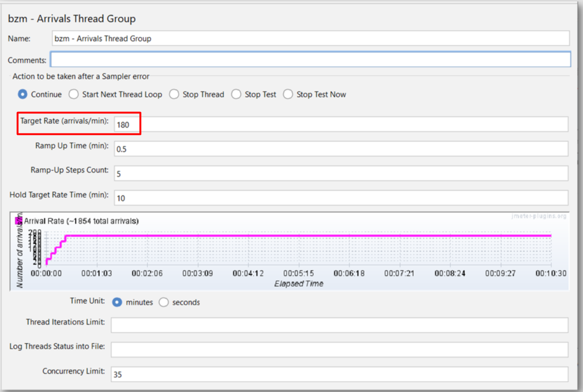Click the magenta Arrival Rate legend swatch
The image size is (583, 392).
(19, 220)
